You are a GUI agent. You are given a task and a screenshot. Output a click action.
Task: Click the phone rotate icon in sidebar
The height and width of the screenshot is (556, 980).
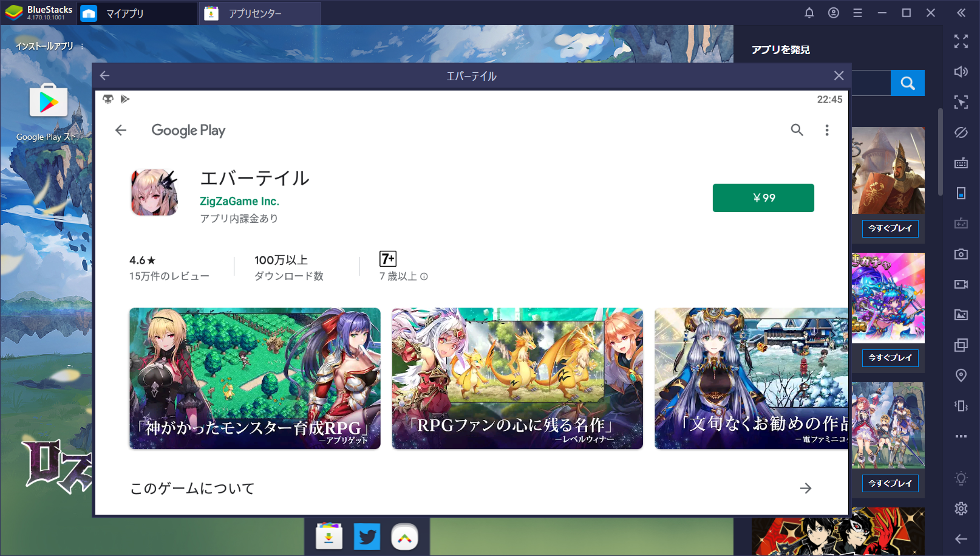coord(961,193)
